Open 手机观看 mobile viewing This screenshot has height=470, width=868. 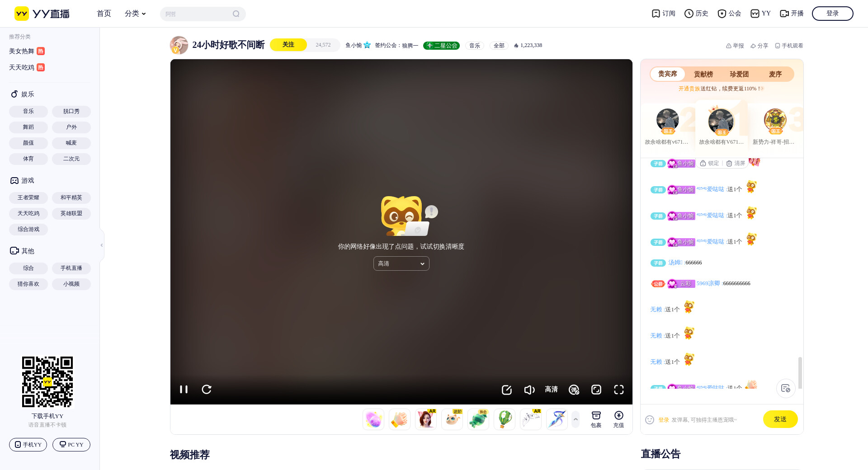click(789, 46)
